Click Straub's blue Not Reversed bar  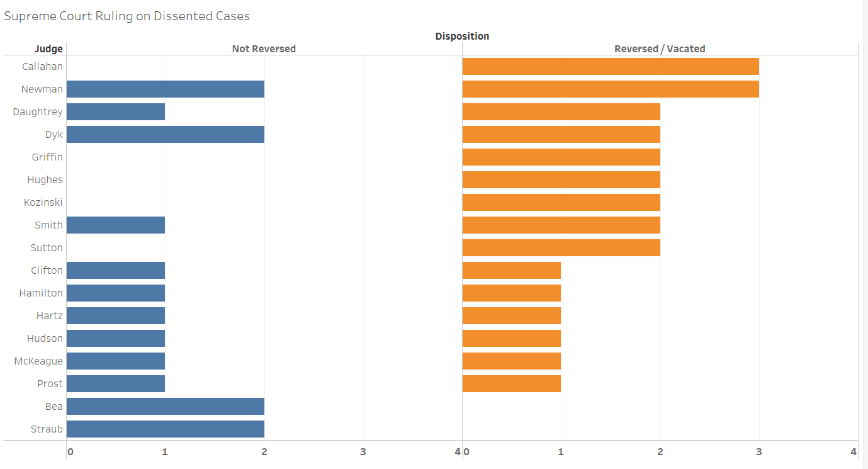(165, 429)
